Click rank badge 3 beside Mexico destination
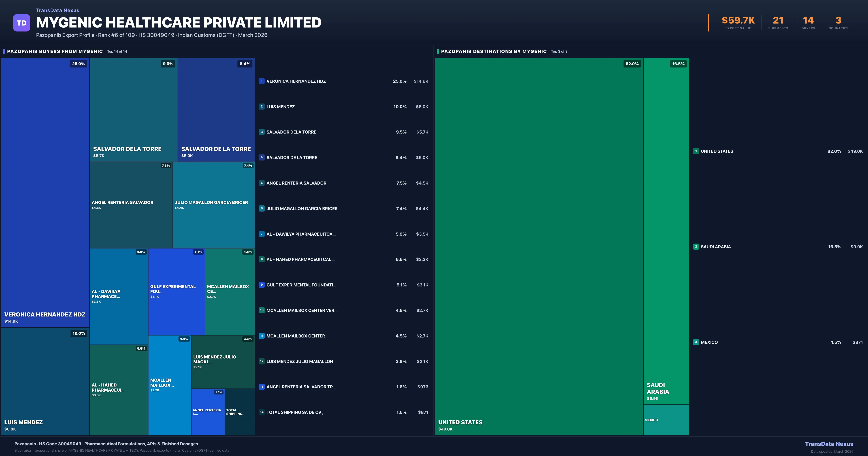 coord(696,342)
